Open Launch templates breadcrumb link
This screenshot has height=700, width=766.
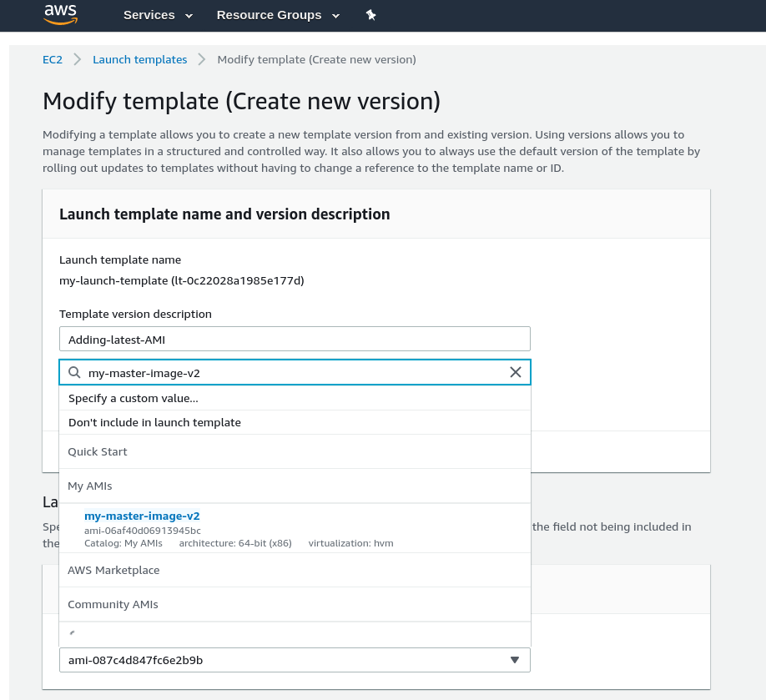coord(139,59)
